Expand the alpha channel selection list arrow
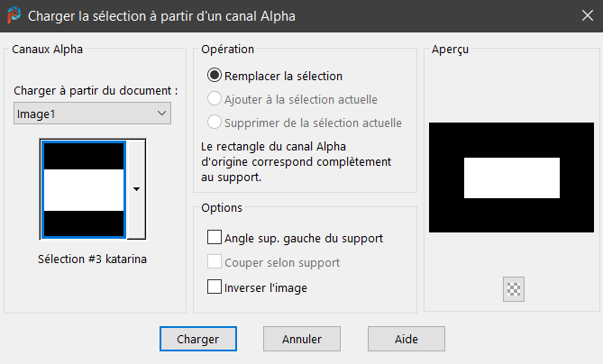This screenshot has width=603, height=364. tap(136, 189)
